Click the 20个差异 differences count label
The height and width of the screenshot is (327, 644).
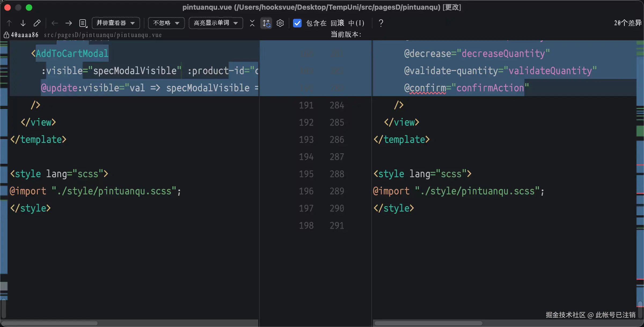pyautogui.click(x=627, y=23)
